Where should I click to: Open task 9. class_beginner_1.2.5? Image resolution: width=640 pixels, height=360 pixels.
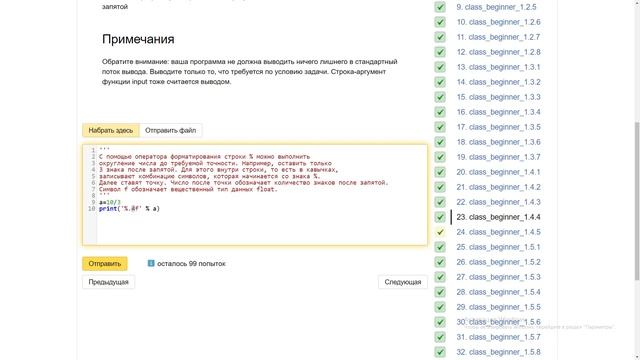pyautogui.click(x=496, y=7)
